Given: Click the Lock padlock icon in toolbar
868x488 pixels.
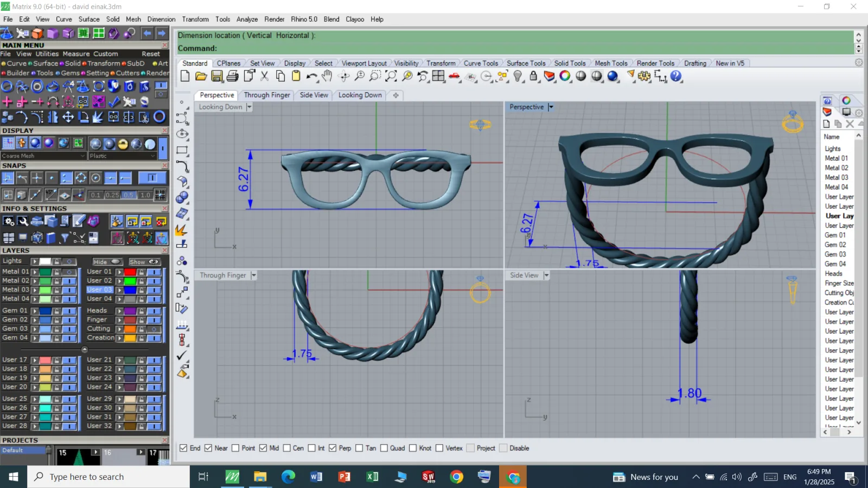Looking at the screenshot, I should (x=534, y=76).
